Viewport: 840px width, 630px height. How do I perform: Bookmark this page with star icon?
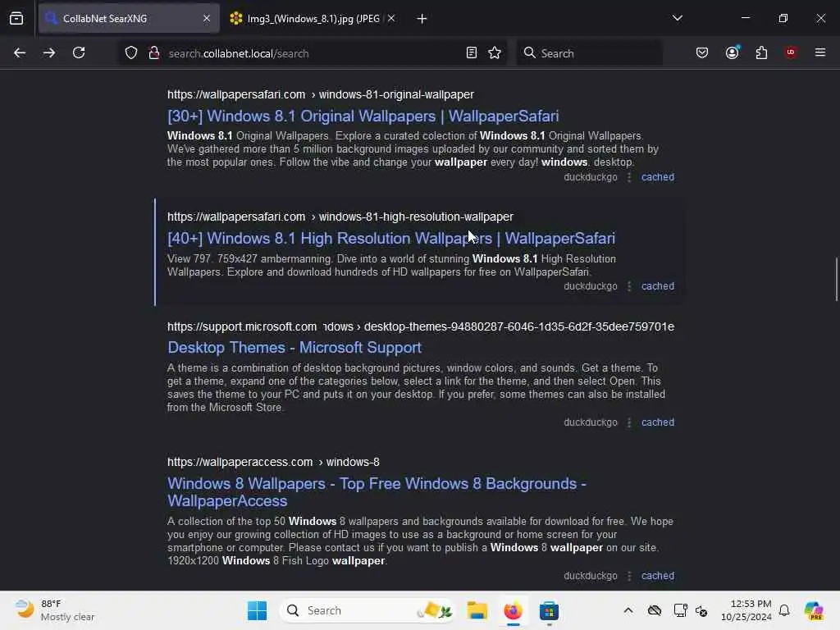click(x=495, y=53)
